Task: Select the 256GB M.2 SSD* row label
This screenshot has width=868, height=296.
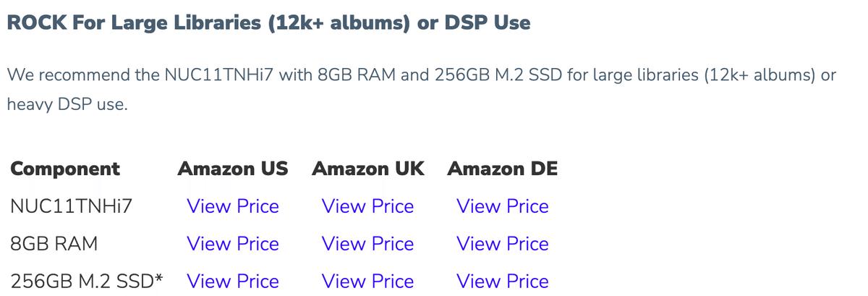Action: (87, 281)
